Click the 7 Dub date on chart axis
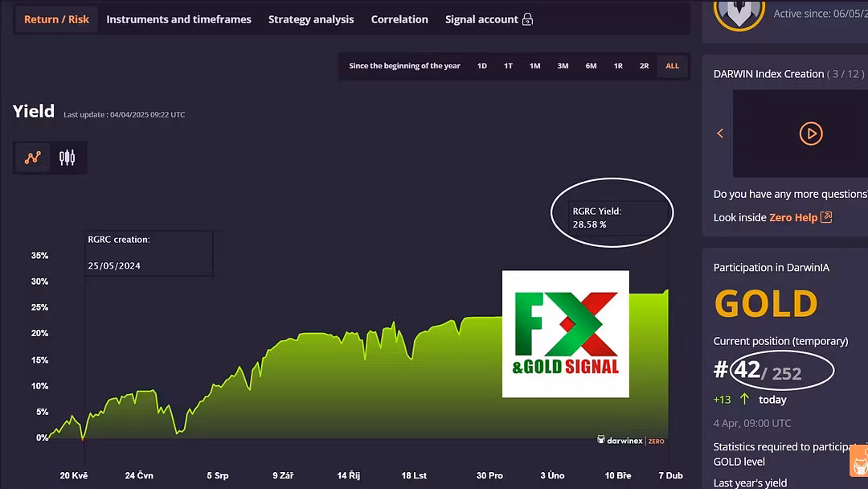 tap(670, 475)
